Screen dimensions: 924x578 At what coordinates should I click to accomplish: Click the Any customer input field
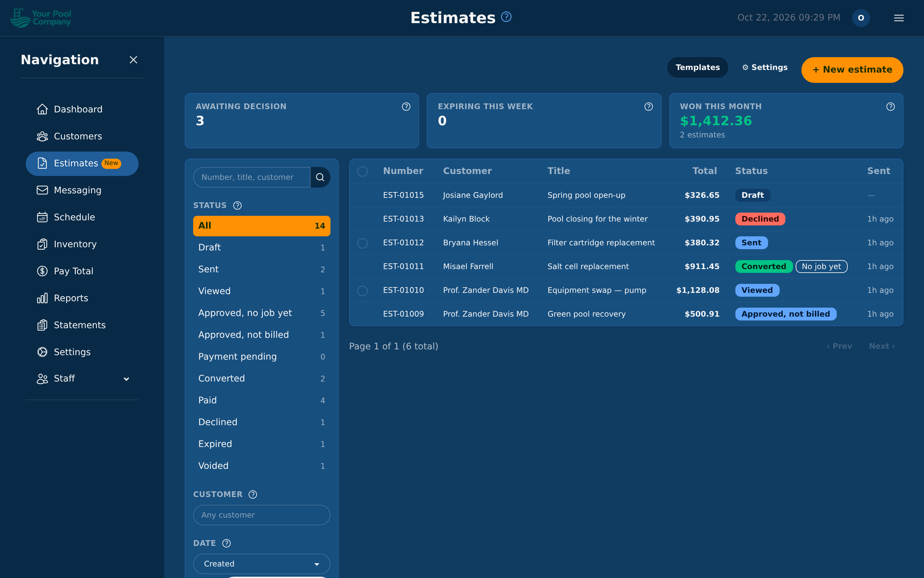261,515
